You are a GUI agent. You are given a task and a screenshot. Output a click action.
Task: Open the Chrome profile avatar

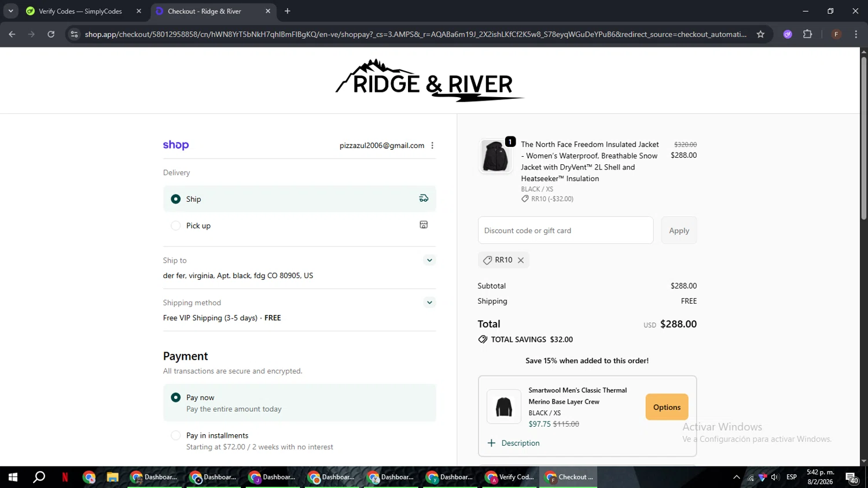pyautogui.click(x=836, y=34)
